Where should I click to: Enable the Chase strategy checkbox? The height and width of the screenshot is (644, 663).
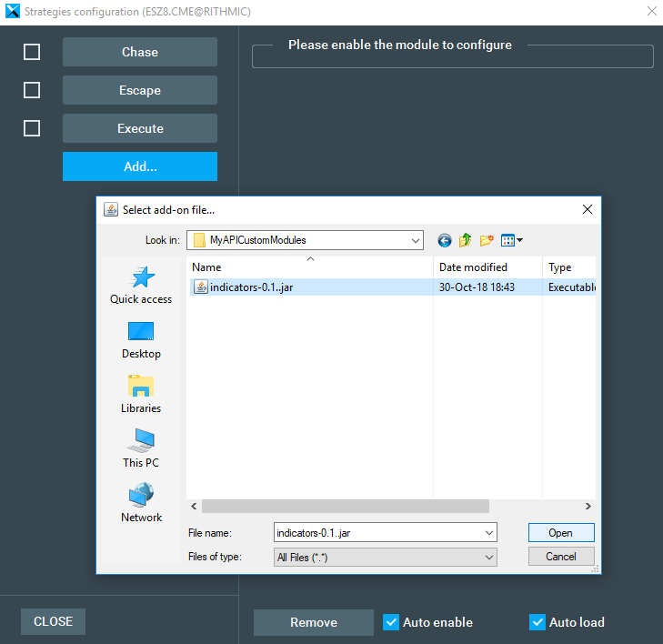pos(32,52)
